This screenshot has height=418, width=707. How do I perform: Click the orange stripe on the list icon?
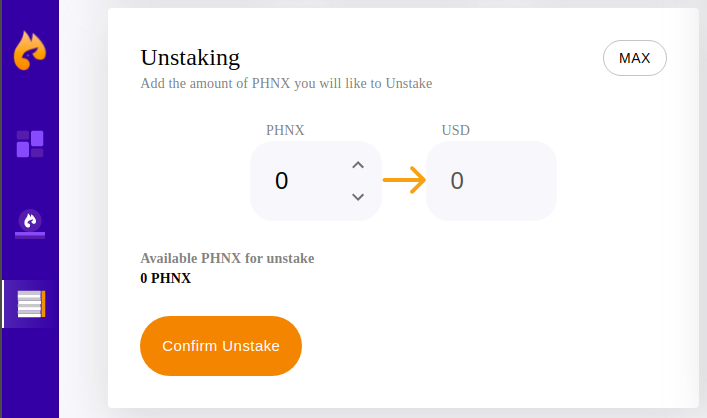click(43, 304)
